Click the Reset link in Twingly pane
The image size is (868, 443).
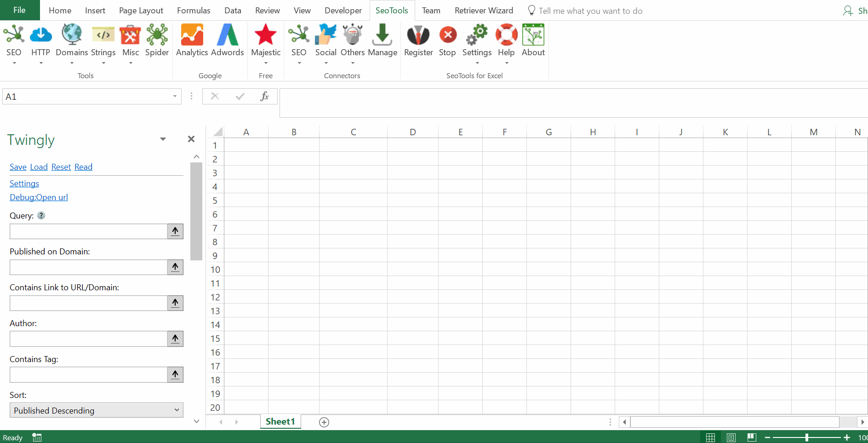61,167
